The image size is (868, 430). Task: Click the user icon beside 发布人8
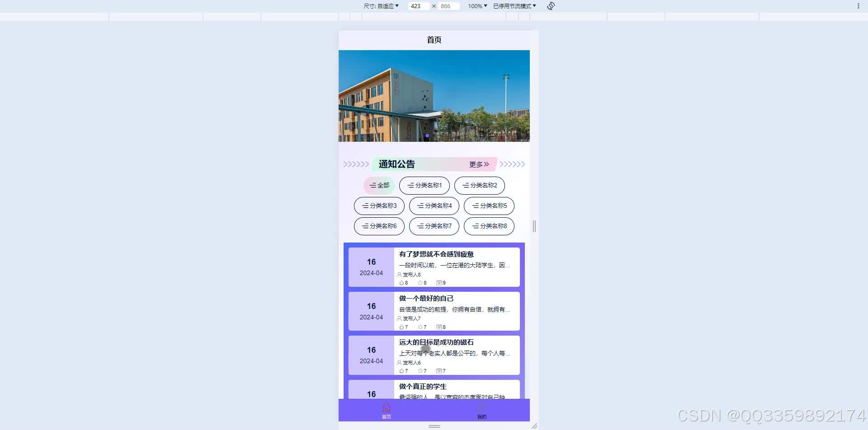[x=399, y=275]
